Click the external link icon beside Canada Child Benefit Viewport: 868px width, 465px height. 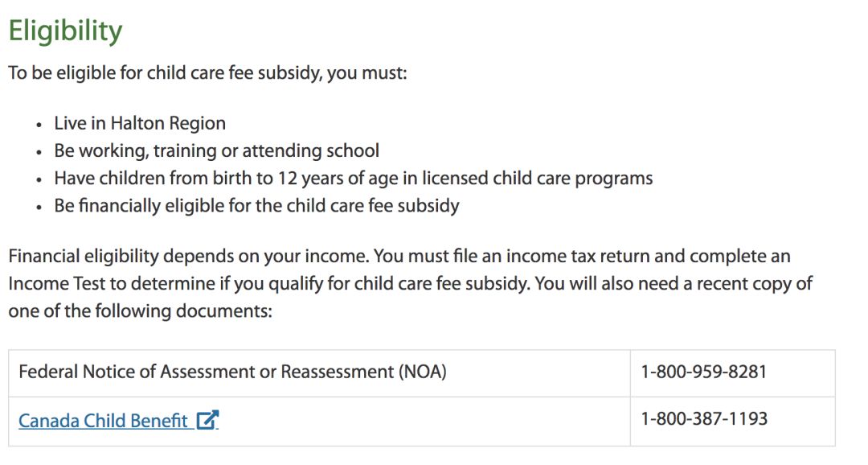207,420
